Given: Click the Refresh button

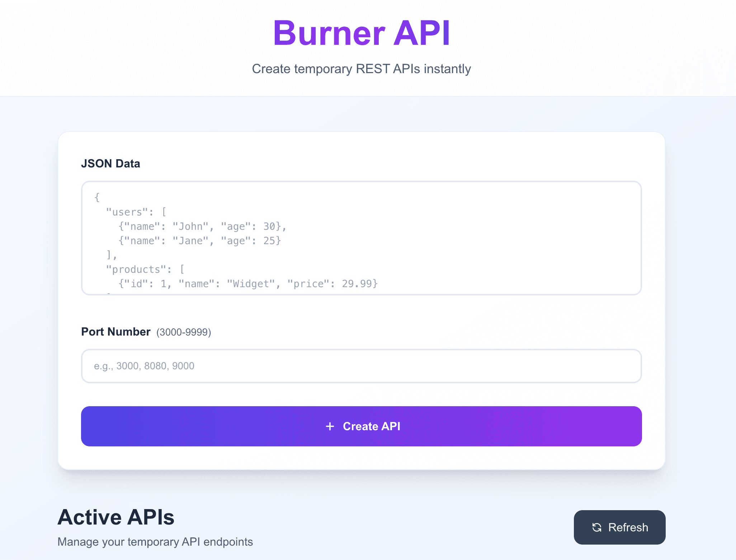Looking at the screenshot, I should click(619, 527).
